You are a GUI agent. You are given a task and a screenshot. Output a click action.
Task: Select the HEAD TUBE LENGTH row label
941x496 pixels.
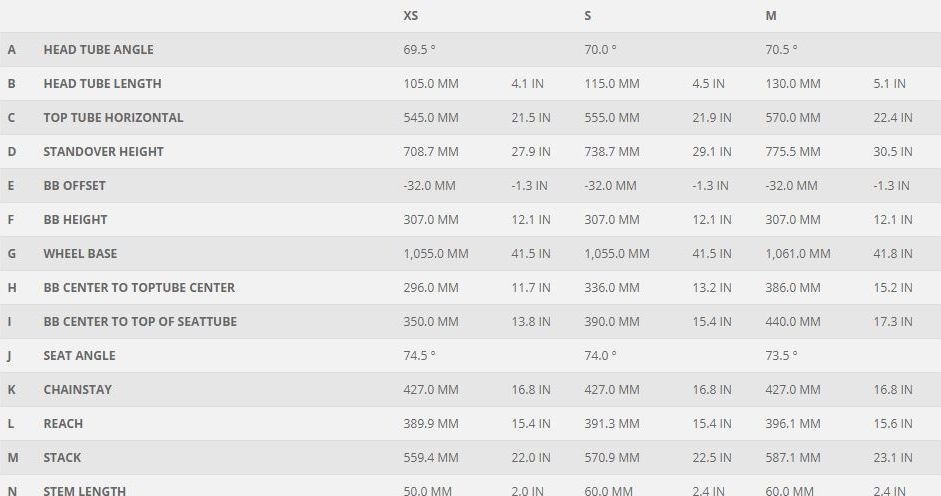(x=102, y=84)
